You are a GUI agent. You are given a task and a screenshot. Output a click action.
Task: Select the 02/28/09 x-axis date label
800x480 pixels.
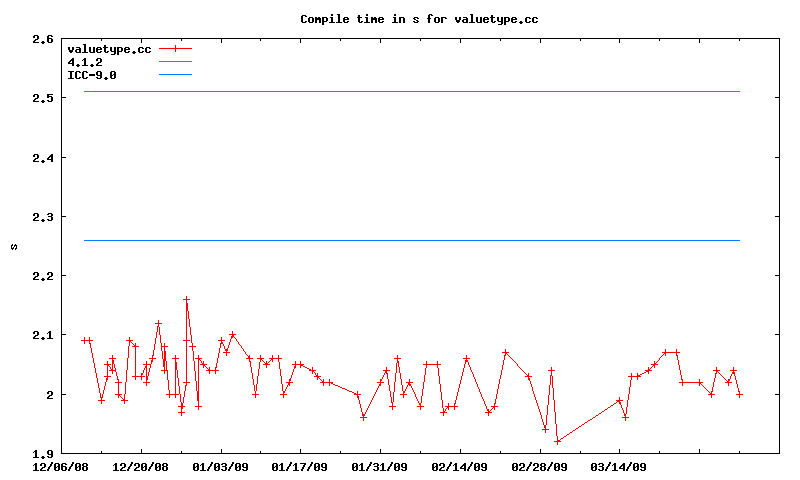click(539, 466)
